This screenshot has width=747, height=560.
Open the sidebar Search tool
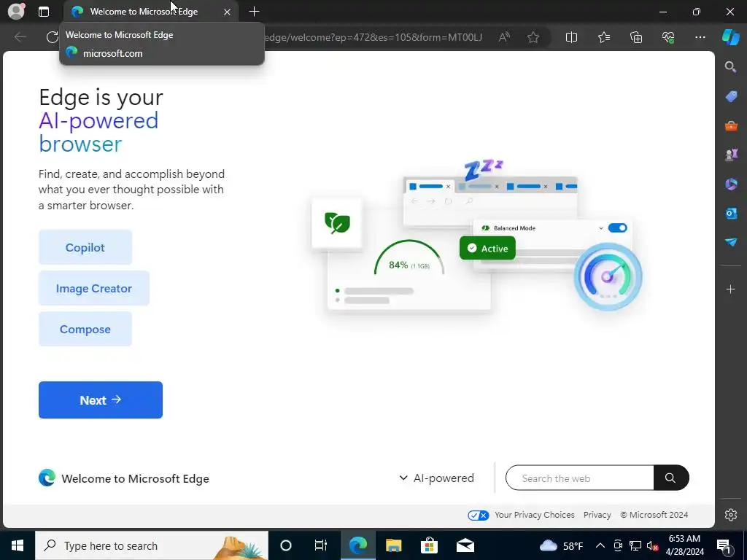(730, 66)
